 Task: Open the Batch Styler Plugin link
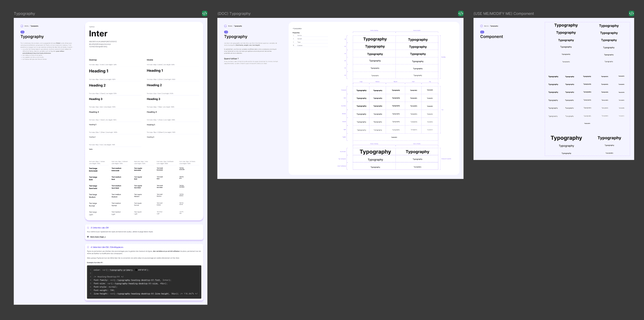pyautogui.click(x=98, y=237)
